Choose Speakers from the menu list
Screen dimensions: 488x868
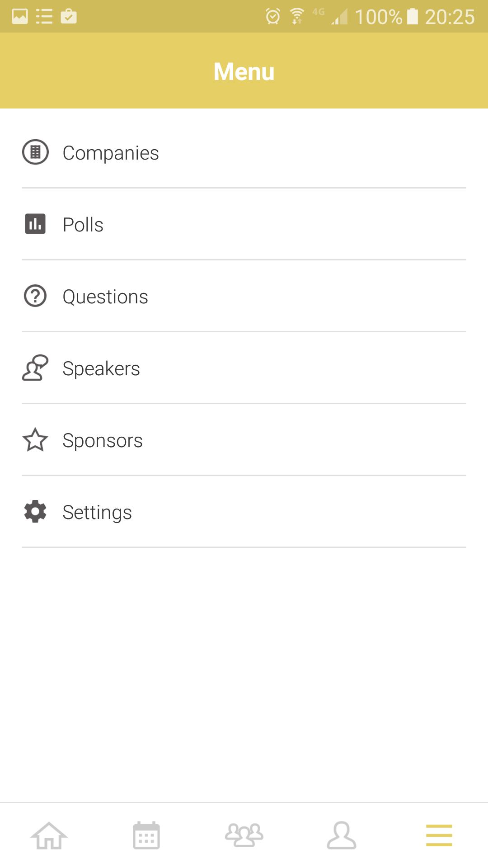click(101, 368)
